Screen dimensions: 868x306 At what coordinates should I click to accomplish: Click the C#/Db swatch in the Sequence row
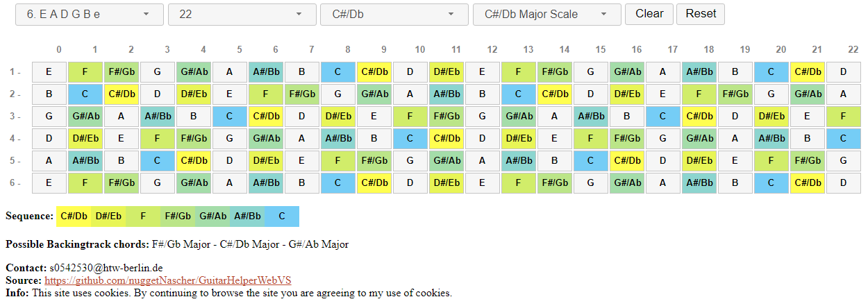pos(74,216)
